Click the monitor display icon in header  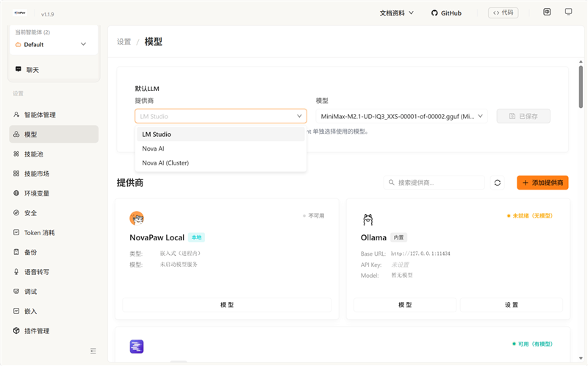coord(568,12)
